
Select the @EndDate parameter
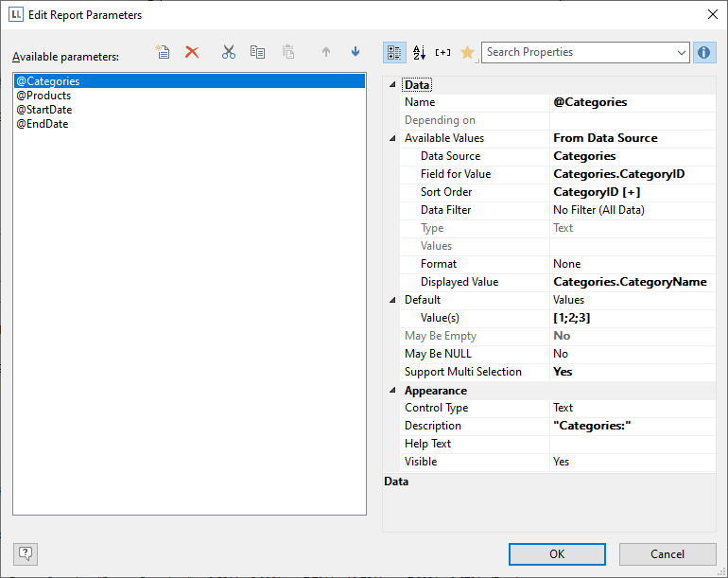point(189,124)
